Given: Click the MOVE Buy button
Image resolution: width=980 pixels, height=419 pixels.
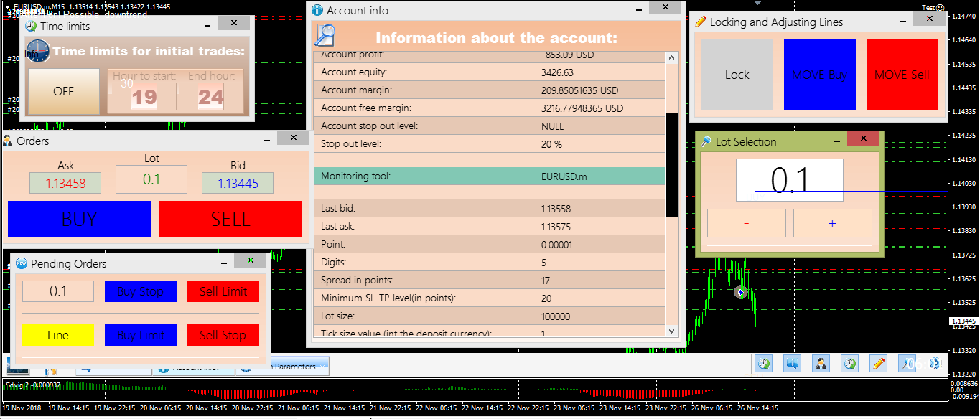Looking at the screenshot, I should pyautogui.click(x=820, y=75).
